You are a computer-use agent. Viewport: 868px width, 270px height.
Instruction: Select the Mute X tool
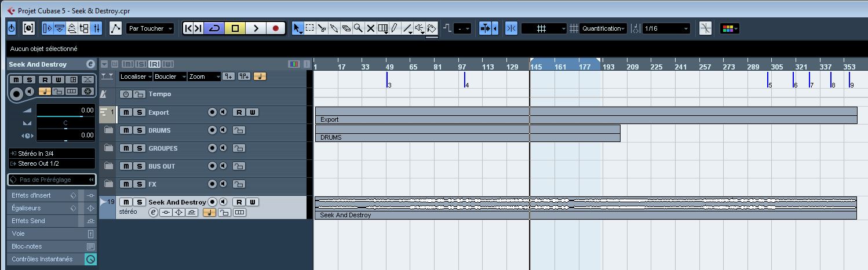371,28
